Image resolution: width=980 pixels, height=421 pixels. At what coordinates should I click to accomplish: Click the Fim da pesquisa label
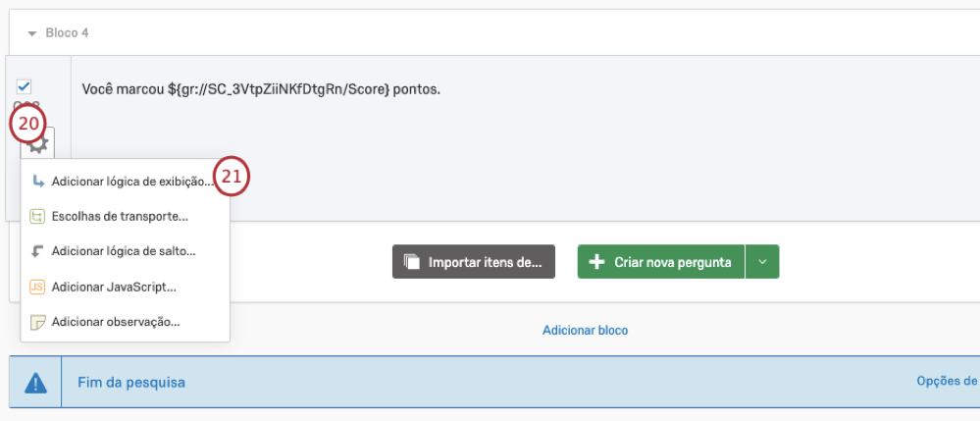[131, 382]
